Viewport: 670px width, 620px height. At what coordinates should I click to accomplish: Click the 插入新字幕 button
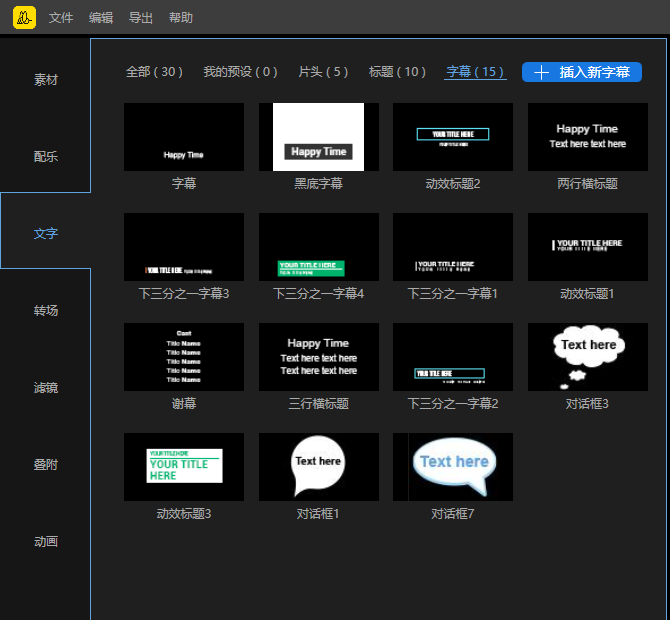click(x=582, y=72)
